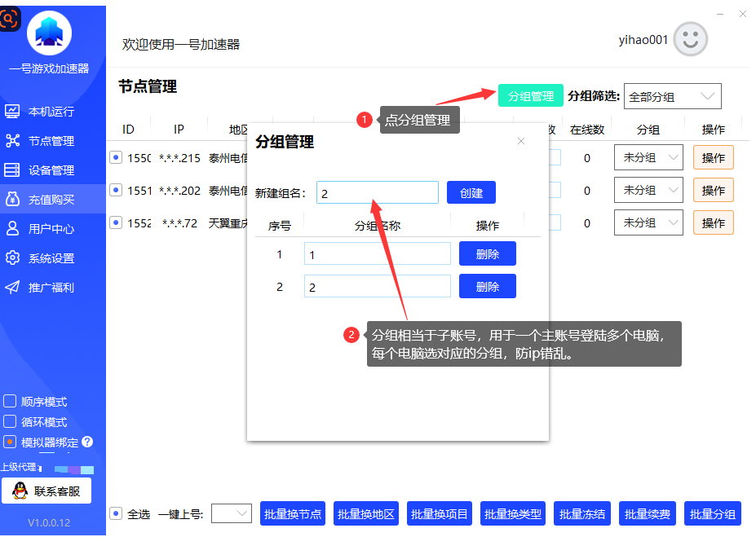Click the smiley face user avatar
Image resolution: width=756 pixels, height=537 pixels.
(x=690, y=39)
